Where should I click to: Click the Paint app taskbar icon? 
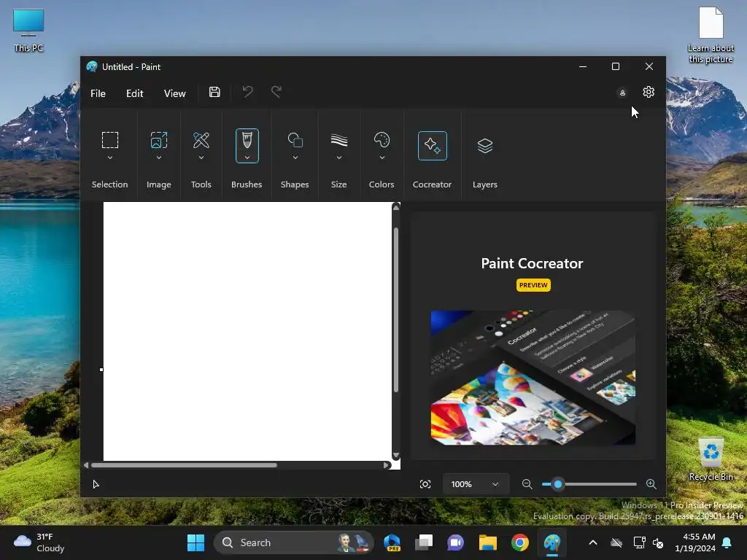[552, 542]
